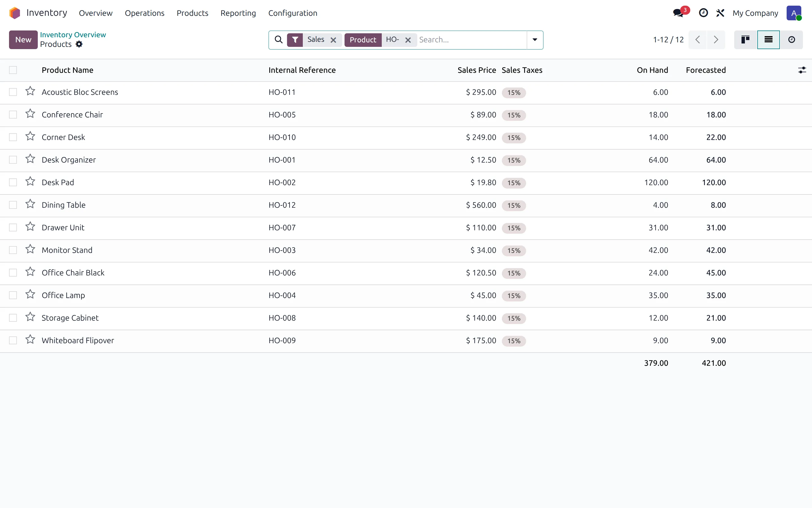Switch to Kanban view
The height and width of the screenshot is (508, 812).
[x=745, y=40]
